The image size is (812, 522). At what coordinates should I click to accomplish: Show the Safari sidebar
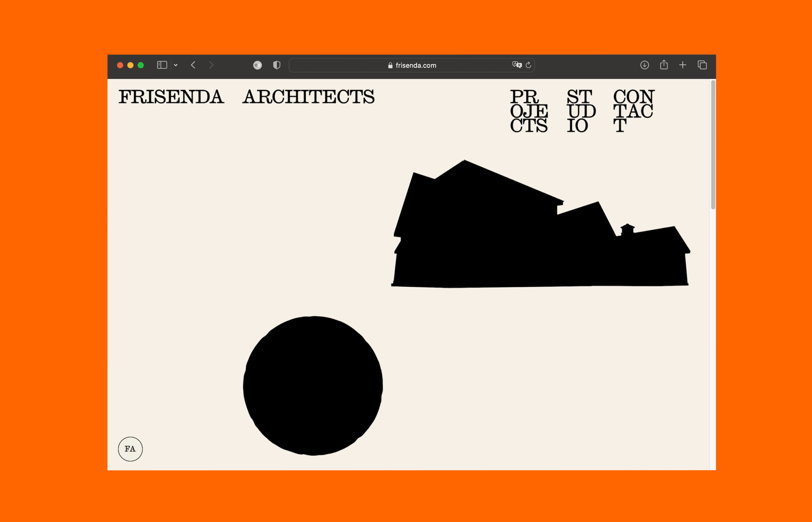point(162,65)
